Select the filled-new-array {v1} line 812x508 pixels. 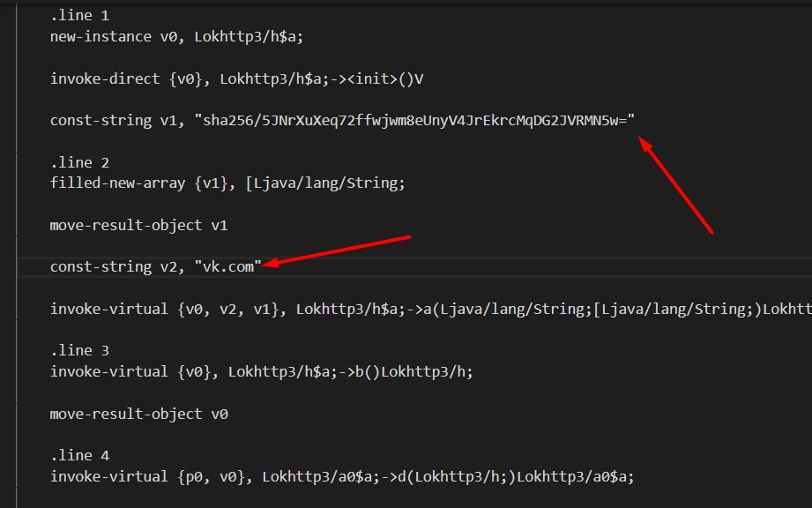click(227, 183)
